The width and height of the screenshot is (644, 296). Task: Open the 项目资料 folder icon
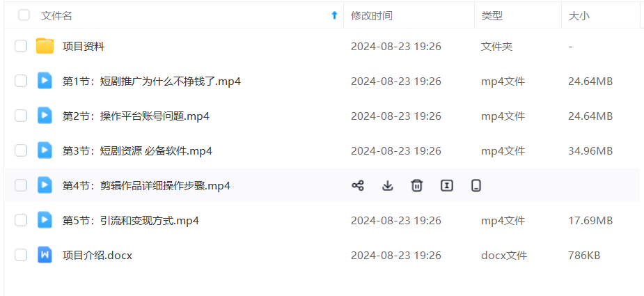click(45, 47)
